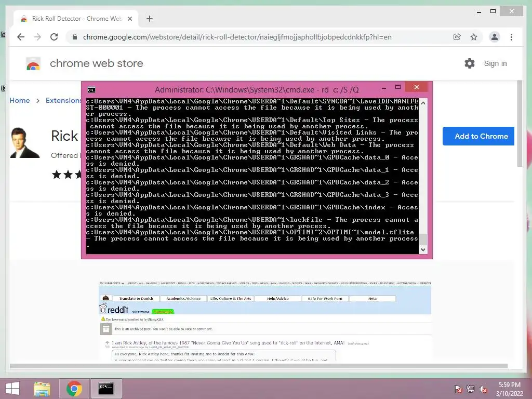The width and height of the screenshot is (532, 399).
Task: Click the reddit screenshot preview image
Action: [264, 321]
